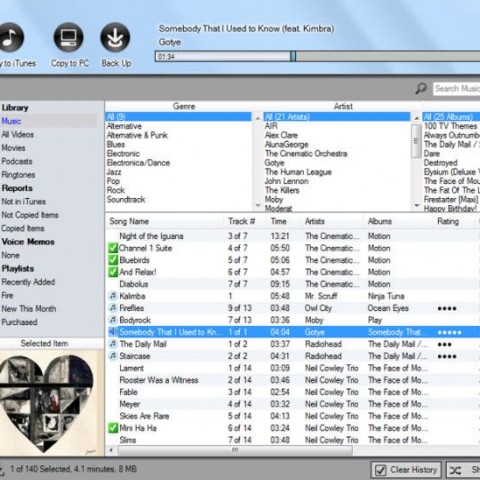This screenshot has width=480, height=480.
Task: Open Movies in the sidebar
Action: [x=13, y=148]
